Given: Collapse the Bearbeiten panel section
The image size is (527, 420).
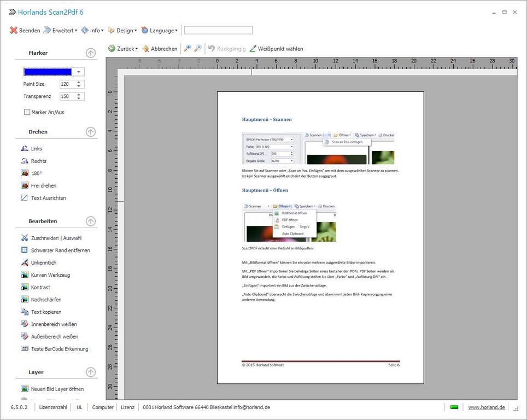Looking at the screenshot, I should click(91, 221).
